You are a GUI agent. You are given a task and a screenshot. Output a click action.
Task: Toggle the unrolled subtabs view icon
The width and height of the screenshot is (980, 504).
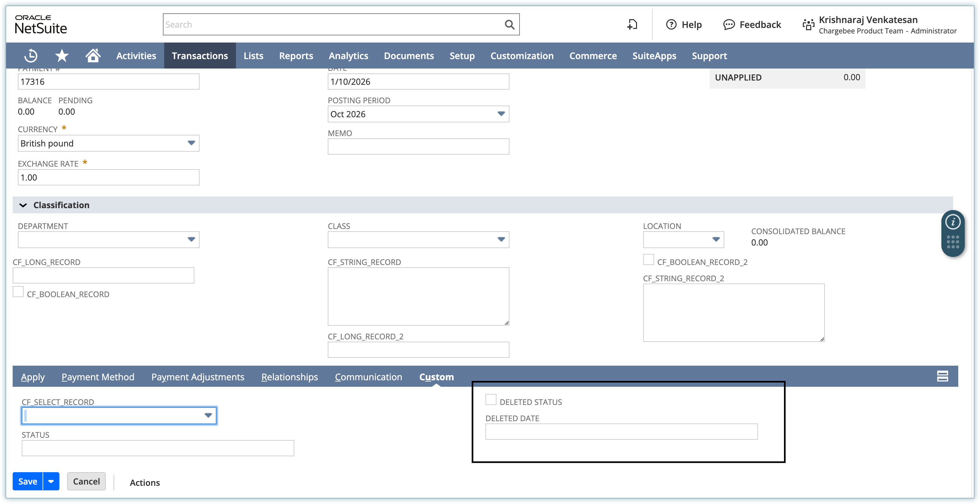pyautogui.click(x=942, y=376)
